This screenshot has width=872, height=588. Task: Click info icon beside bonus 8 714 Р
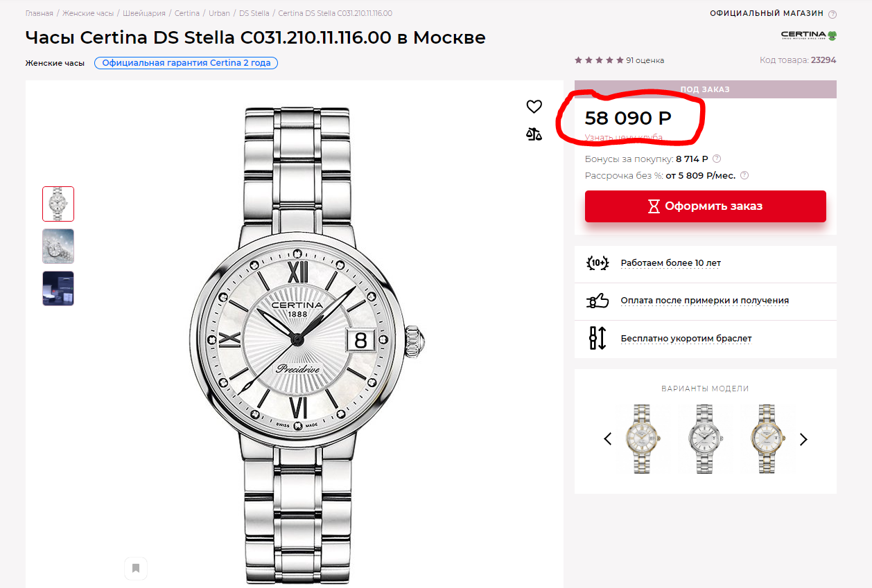[x=717, y=159]
